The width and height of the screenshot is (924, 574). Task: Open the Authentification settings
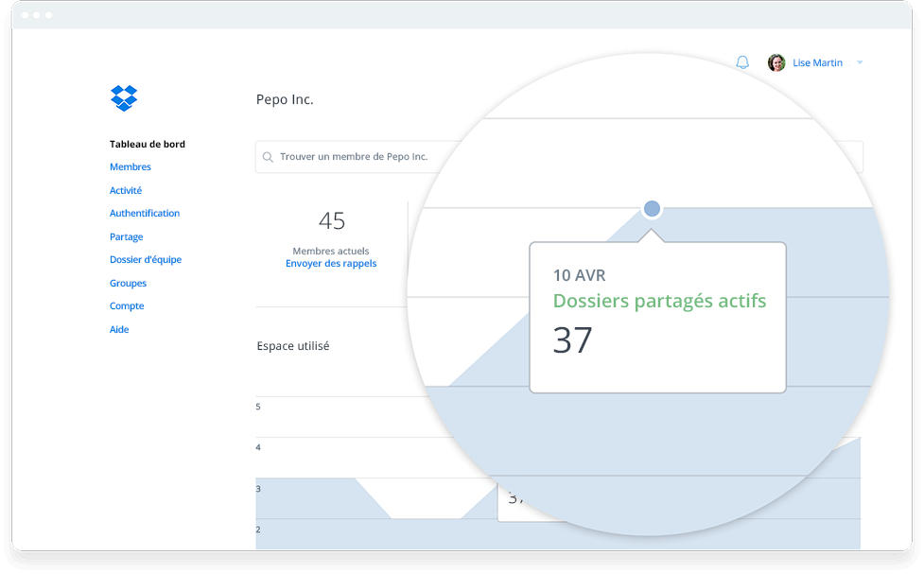(x=145, y=214)
